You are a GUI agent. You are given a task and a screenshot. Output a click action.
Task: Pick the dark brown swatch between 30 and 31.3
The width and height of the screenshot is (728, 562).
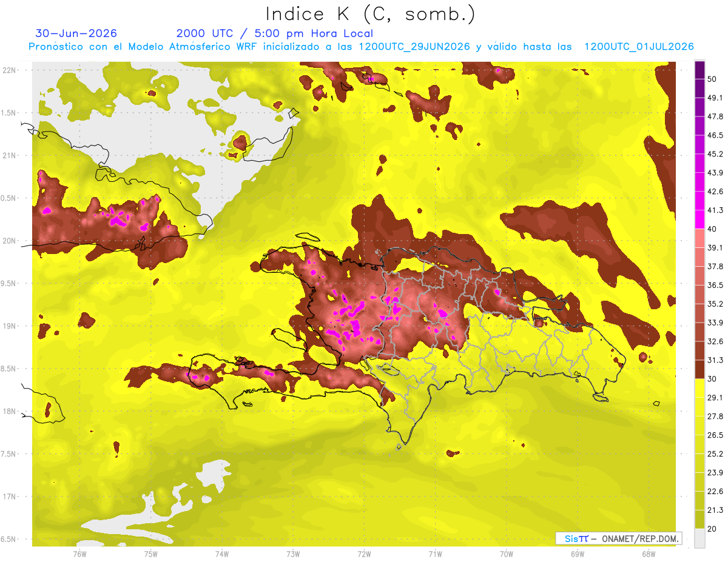[699, 369]
